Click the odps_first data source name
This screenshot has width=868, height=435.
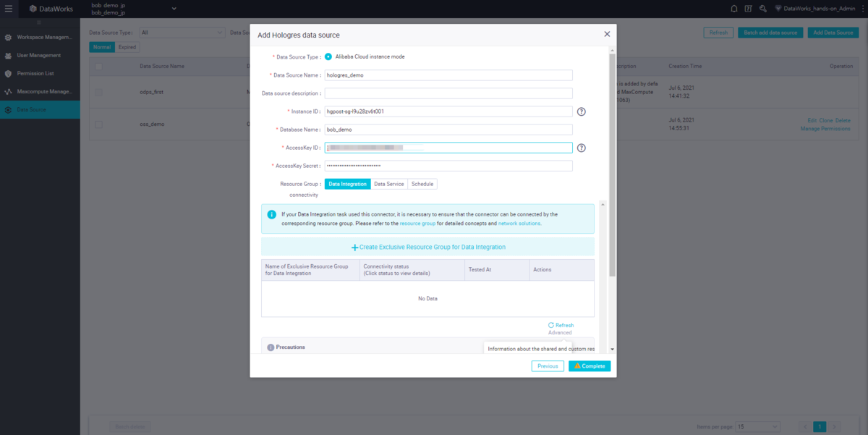(x=153, y=92)
